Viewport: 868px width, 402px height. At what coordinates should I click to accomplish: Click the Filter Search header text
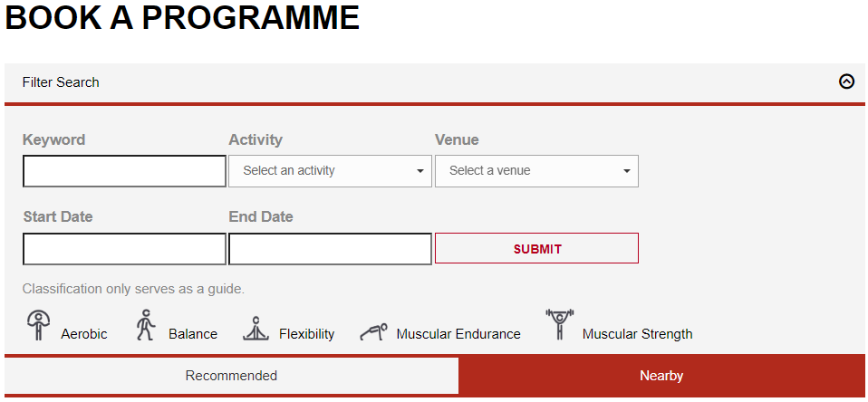(61, 82)
